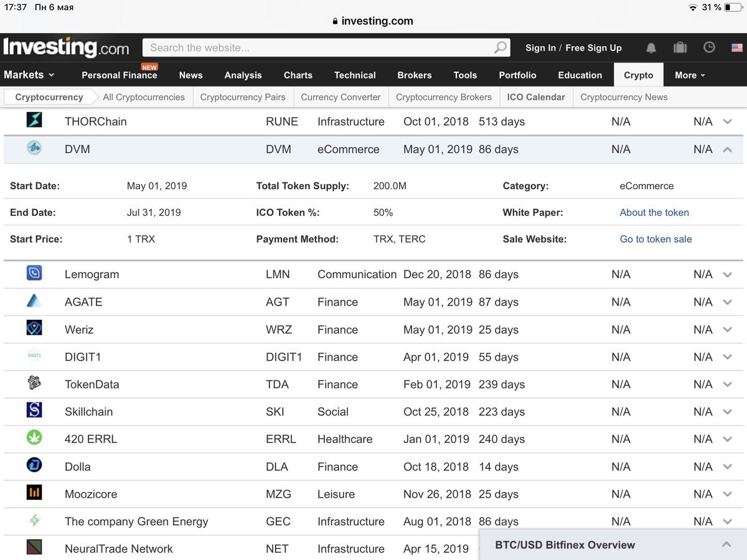Expand the Weriz row details
Screen dimensions: 747x560
pyautogui.click(x=727, y=330)
